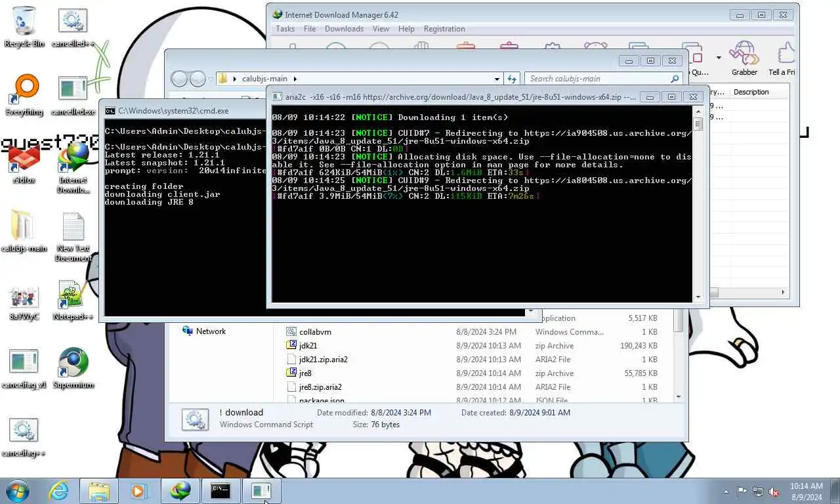Click the aria2c window title bar icon

coord(278,96)
